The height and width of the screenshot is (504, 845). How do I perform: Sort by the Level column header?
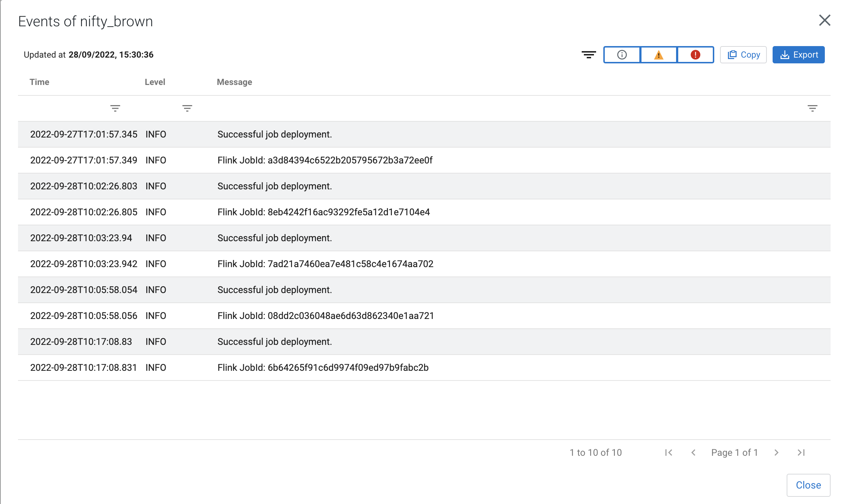[155, 82]
